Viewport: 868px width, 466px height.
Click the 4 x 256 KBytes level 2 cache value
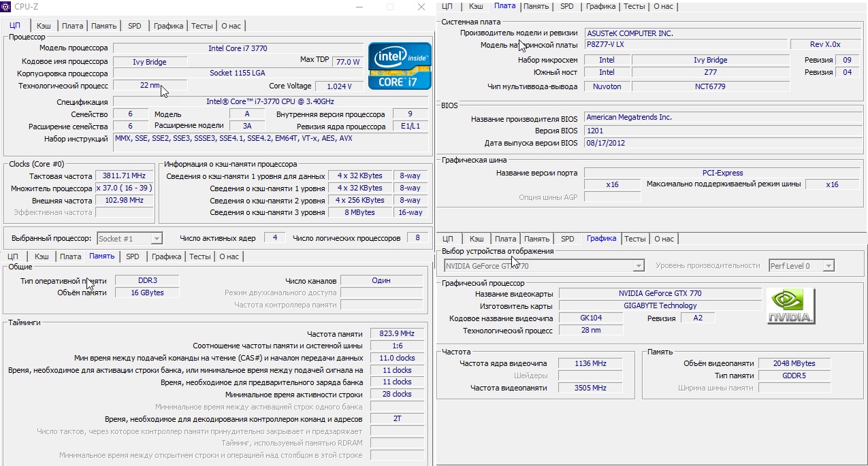pyautogui.click(x=359, y=200)
